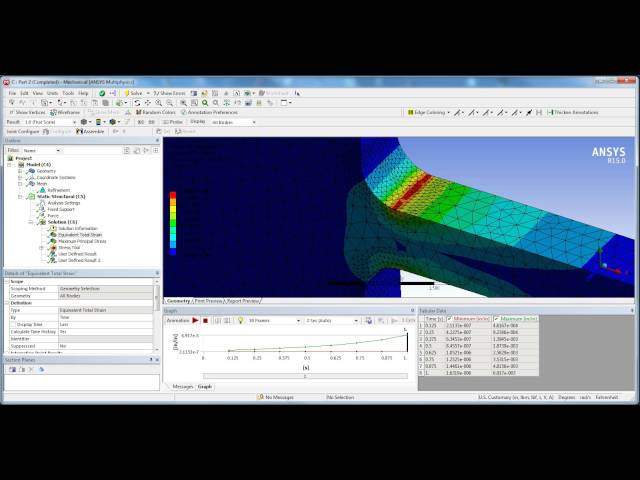Select the Force tree item
This screenshot has width=640, height=480.
click(53, 216)
